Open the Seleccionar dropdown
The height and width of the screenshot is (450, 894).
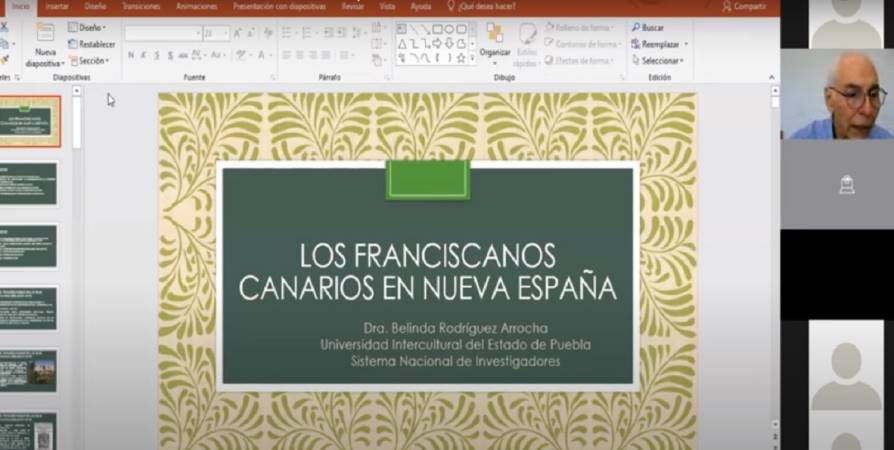tap(657, 60)
